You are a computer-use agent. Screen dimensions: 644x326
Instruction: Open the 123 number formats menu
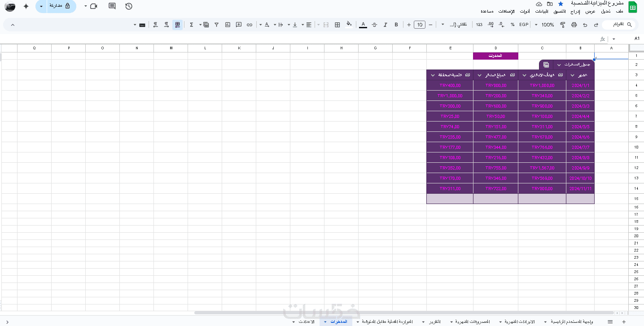(x=479, y=25)
